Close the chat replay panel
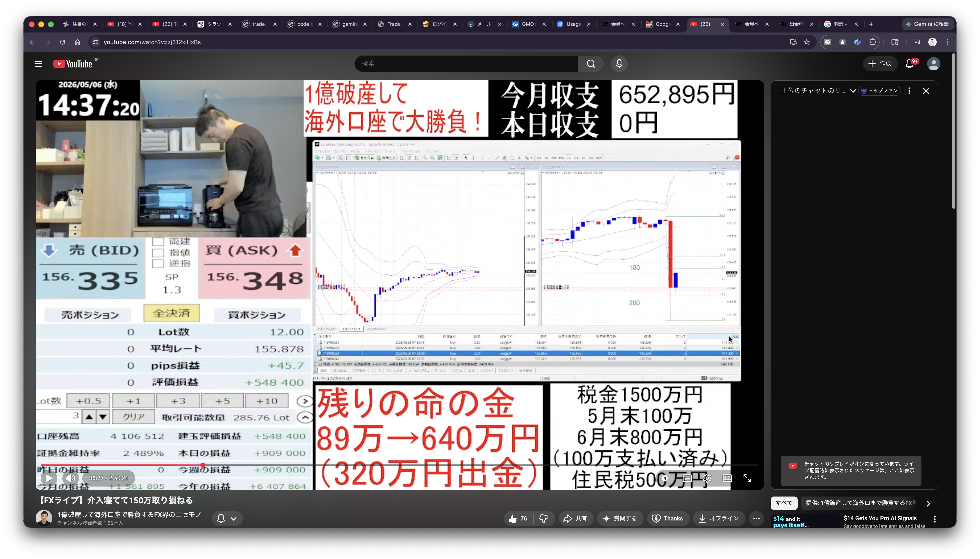980x559 pixels. click(x=926, y=91)
